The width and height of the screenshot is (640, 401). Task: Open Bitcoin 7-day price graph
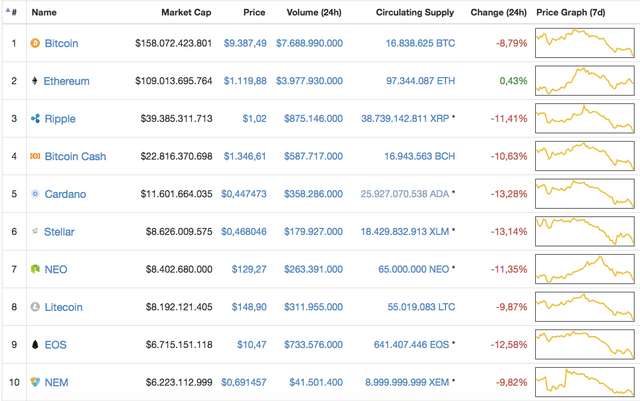[x=584, y=43]
